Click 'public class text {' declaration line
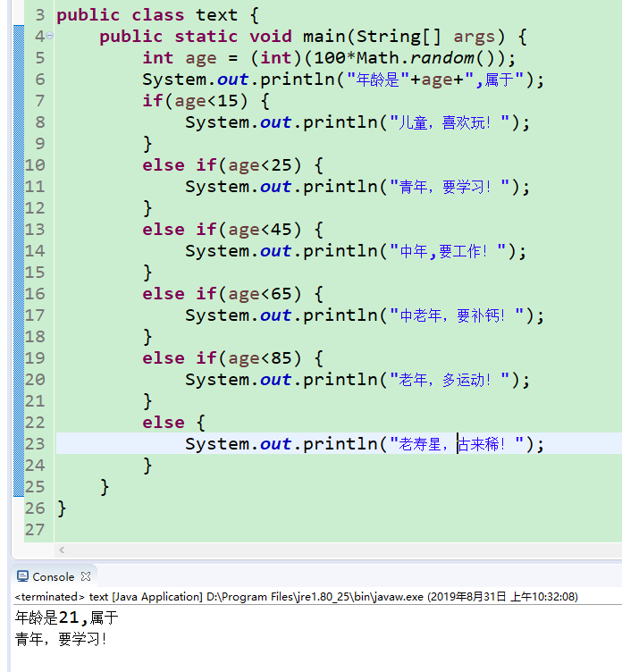The height and width of the screenshot is (672, 622). (158, 15)
